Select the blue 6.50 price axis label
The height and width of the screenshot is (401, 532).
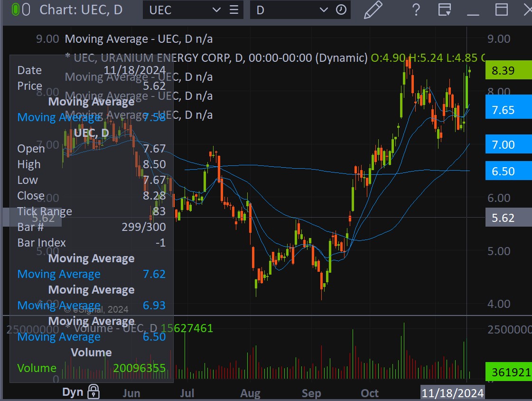tap(509, 171)
